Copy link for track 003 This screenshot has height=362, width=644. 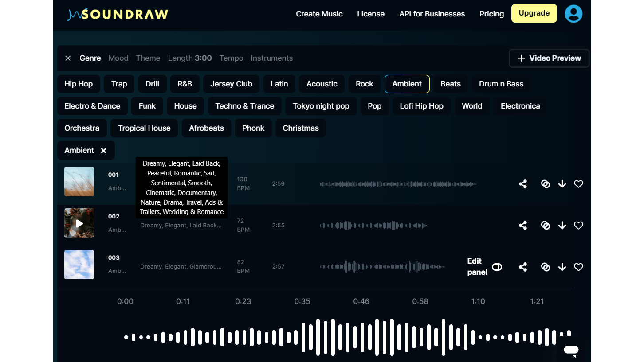click(x=546, y=267)
